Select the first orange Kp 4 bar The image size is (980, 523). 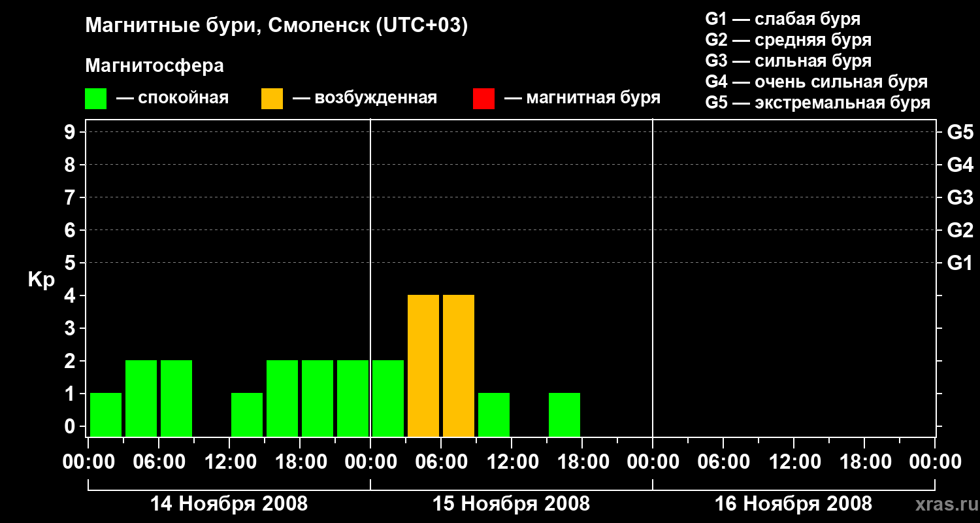coord(423,366)
